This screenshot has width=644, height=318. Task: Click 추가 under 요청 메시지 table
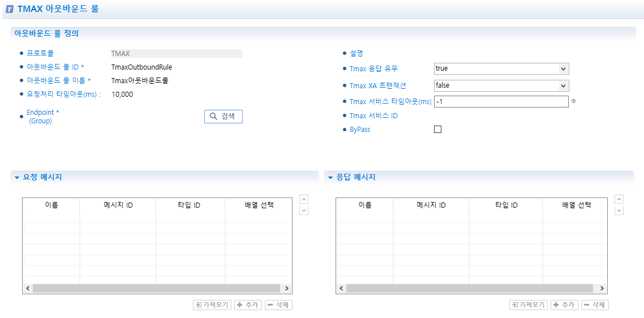click(x=248, y=305)
